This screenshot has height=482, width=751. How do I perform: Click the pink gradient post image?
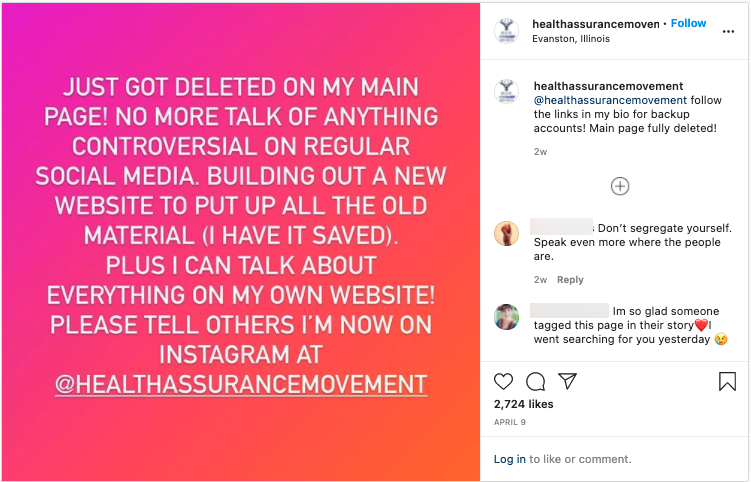[x=240, y=241]
